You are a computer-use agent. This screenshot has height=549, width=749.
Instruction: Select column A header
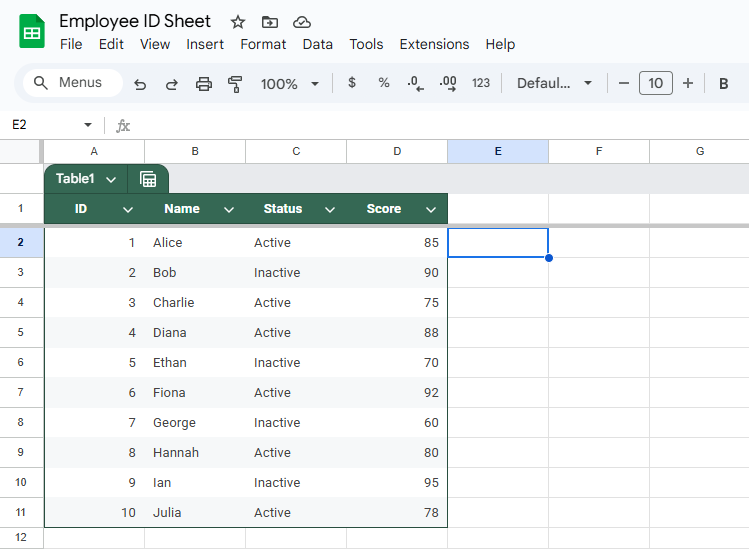[x=94, y=151]
